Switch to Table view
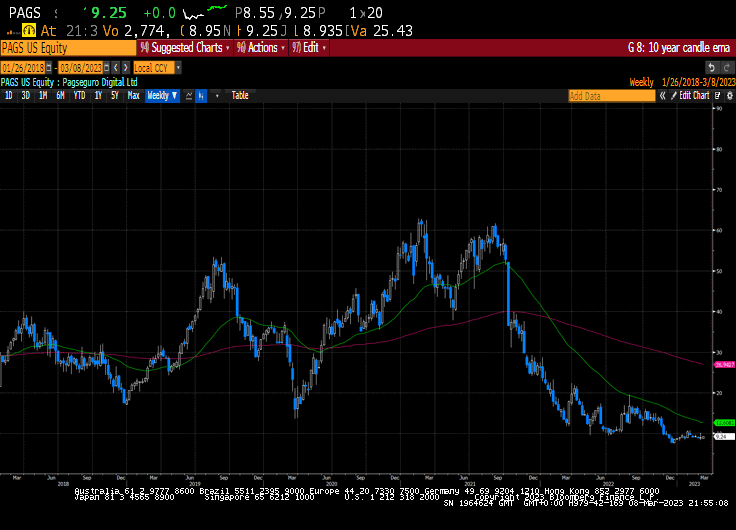 240,95
